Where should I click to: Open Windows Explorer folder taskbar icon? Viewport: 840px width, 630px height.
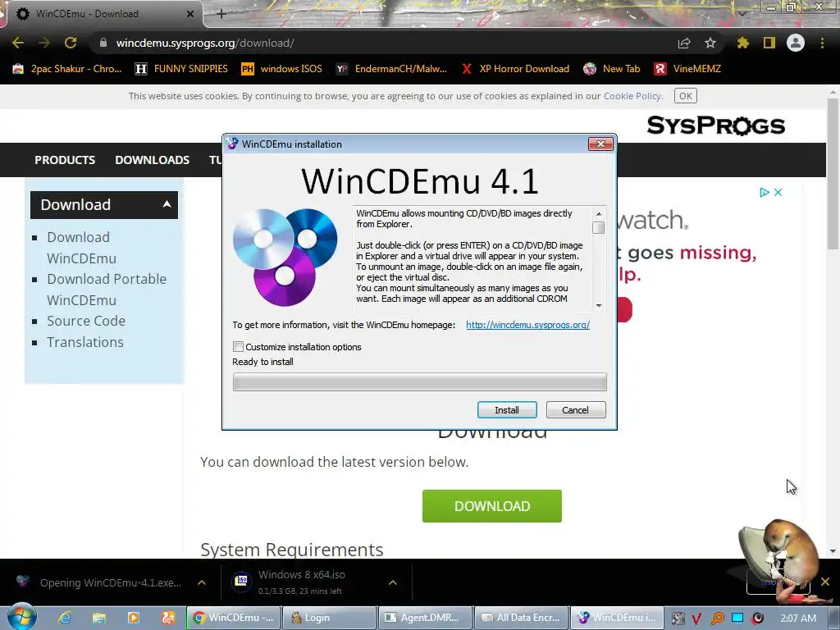[x=99, y=618]
